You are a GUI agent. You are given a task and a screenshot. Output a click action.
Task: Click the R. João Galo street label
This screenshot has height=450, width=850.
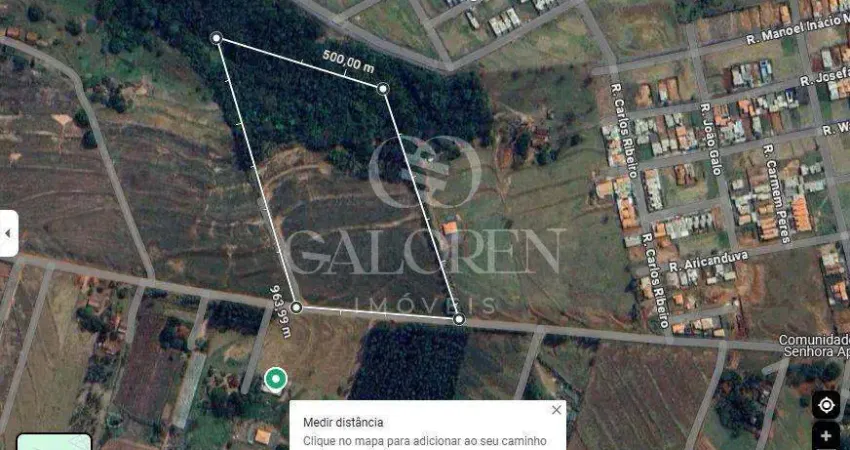pos(711,139)
